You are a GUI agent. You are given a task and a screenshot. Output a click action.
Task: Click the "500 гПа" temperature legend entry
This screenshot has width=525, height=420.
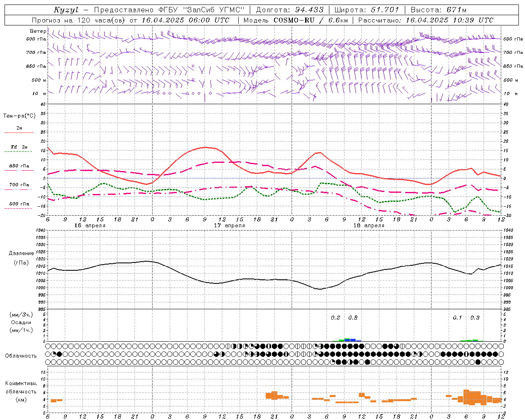(x=19, y=204)
